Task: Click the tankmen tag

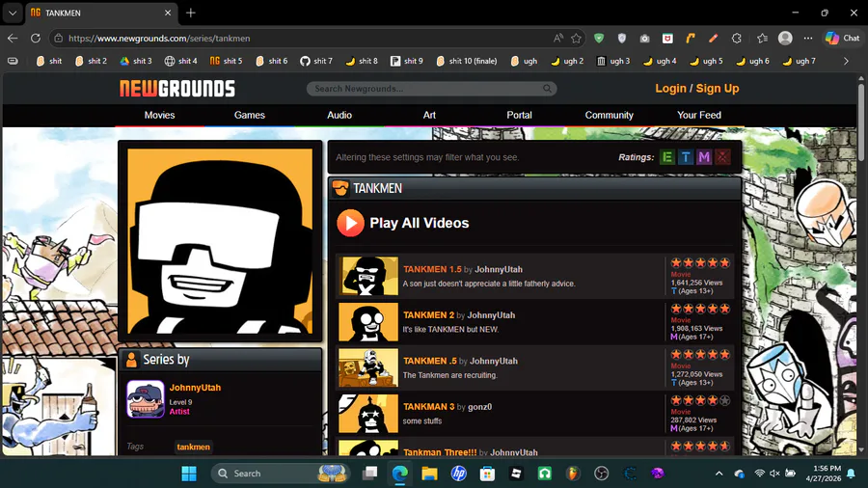Action: (x=193, y=447)
